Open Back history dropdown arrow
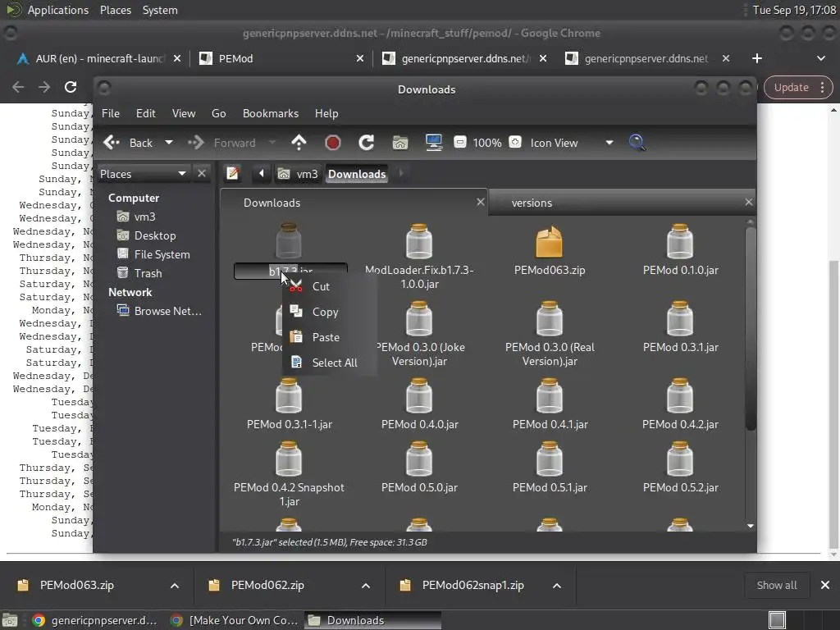This screenshot has height=630, width=840. pos(169,143)
